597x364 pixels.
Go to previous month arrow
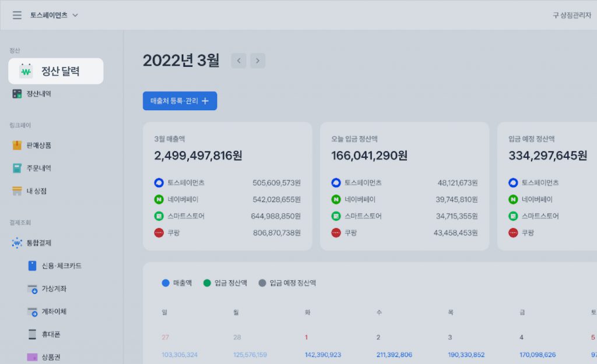click(238, 61)
